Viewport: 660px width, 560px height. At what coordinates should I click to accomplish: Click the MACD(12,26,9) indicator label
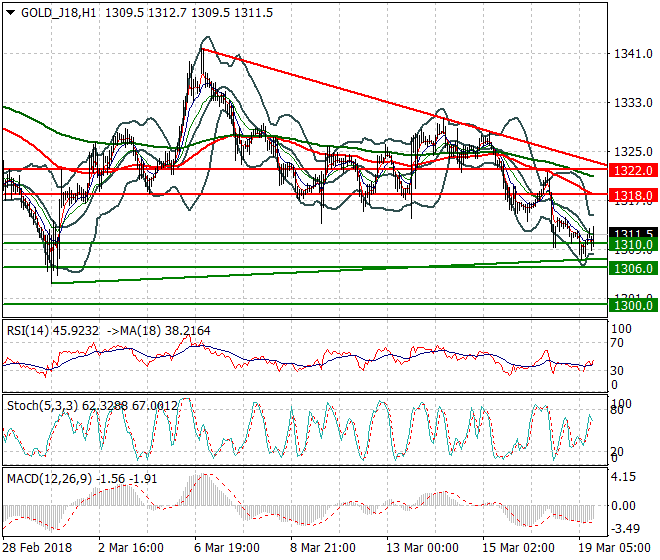coord(49,479)
